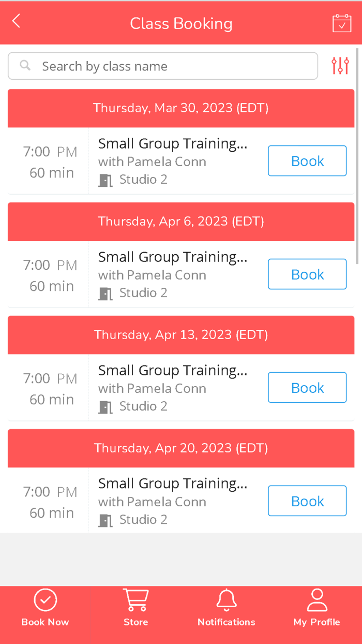Switch to the Store tab label
The width and height of the screenshot is (362, 644).
(x=135, y=622)
